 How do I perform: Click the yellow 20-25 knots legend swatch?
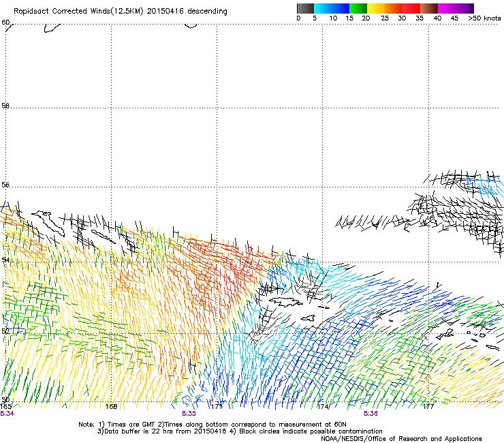click(x=376, y=8)
